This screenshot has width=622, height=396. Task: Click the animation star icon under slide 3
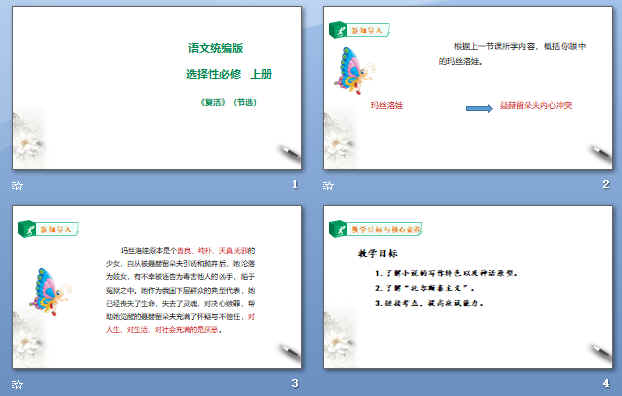point(17,384)
